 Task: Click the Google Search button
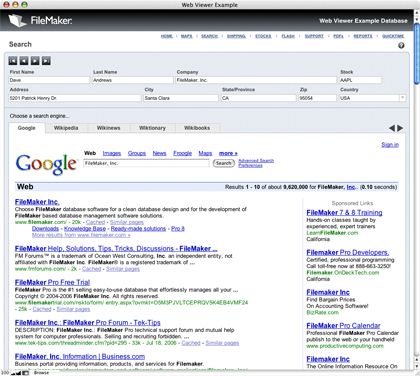point(224,163)
